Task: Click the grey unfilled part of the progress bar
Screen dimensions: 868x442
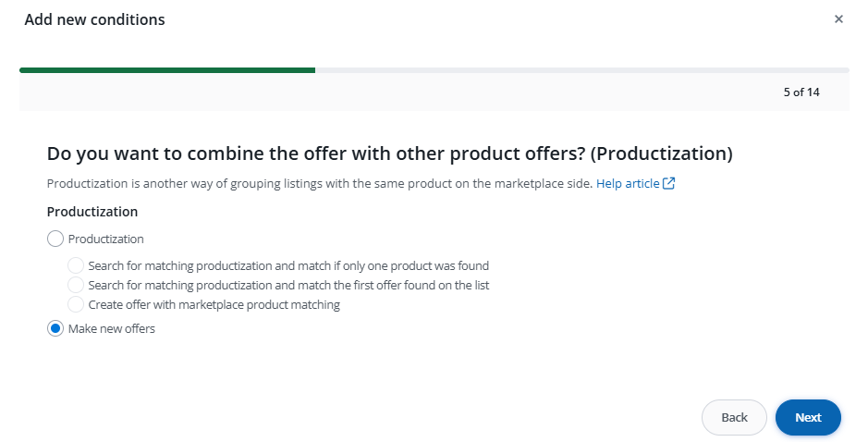Action: click(x=582, y=69)
